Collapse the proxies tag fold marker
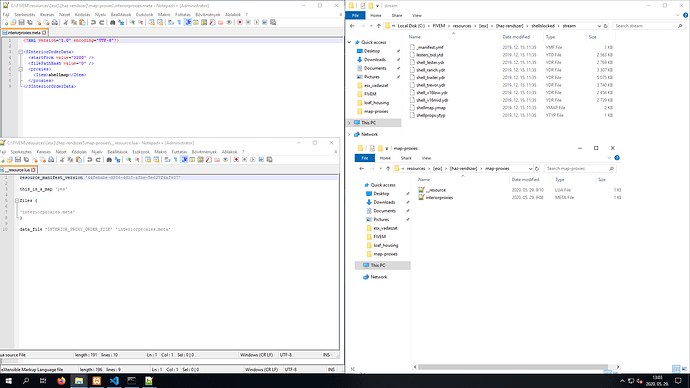 point(20,69)
